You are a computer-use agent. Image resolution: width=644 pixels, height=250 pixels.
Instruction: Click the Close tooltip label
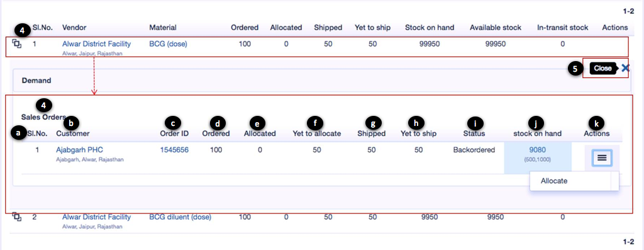(x=603, y=69)
